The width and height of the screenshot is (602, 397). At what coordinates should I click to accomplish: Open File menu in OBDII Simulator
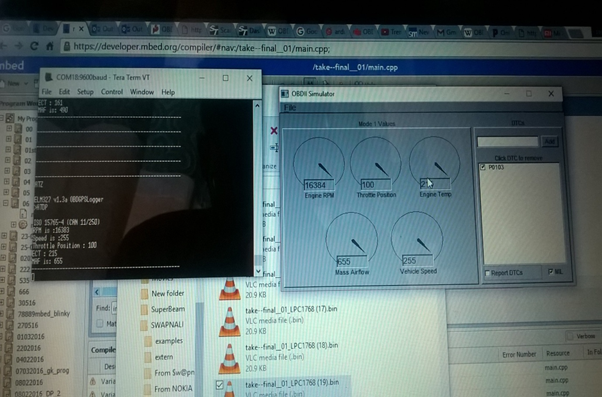[290, 108]
